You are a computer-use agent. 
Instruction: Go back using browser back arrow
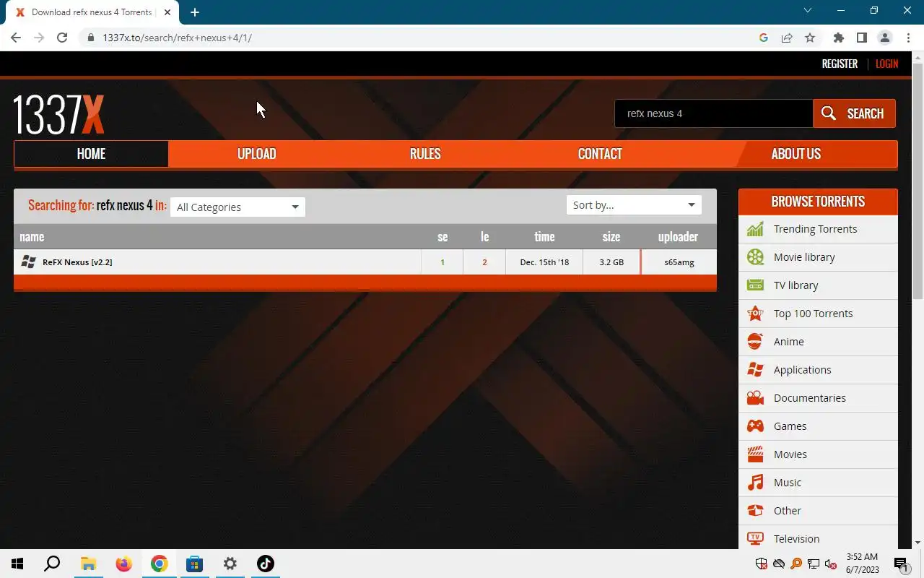16,38
